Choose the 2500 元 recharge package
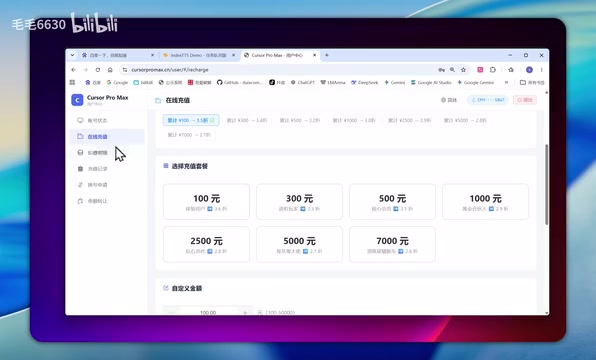596x360 pixels. click(x=206, y=244)
